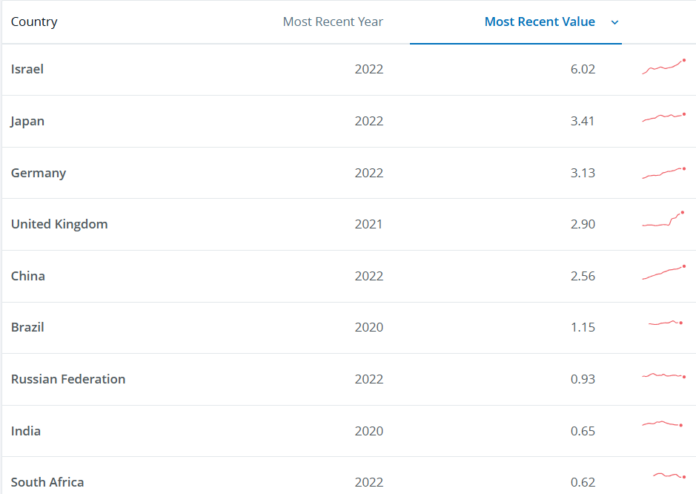This screenshot has height=494, width=696.
Task: Click the sort chevron beside Most Recent Value
Action: (614, 22)
